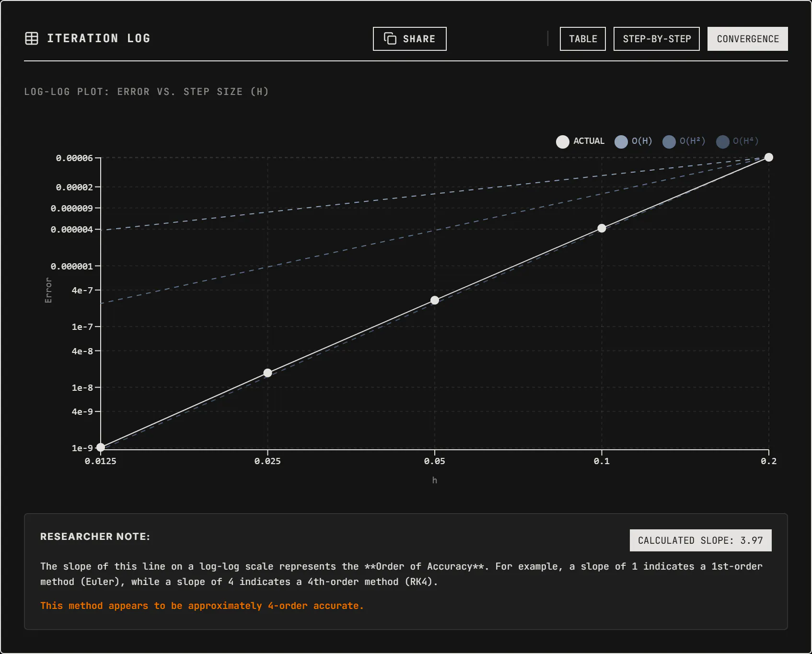Click the Log-Log Plot subtitle text
The width and height of the screenshot is (812, 654).
tap(146, 92)
